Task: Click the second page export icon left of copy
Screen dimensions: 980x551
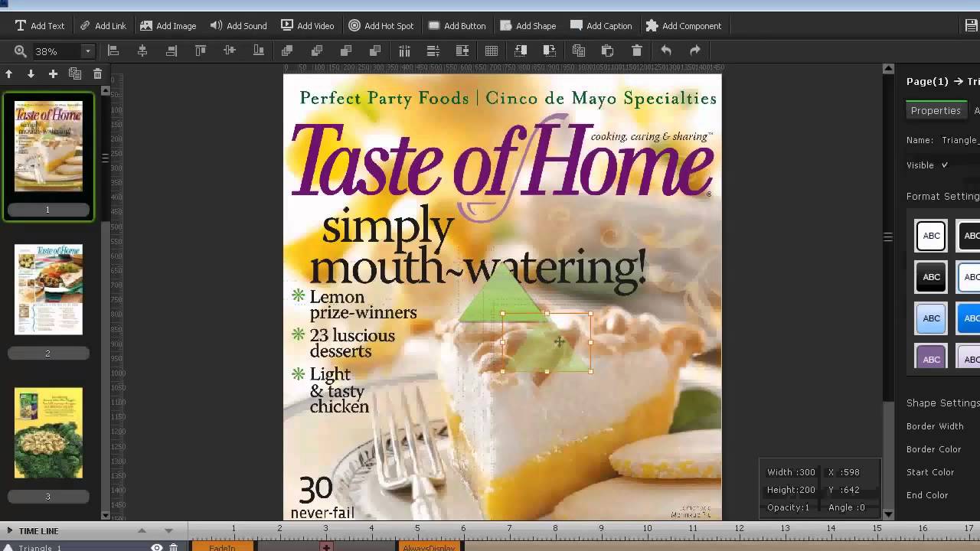Action: click(x=550, y=51)
